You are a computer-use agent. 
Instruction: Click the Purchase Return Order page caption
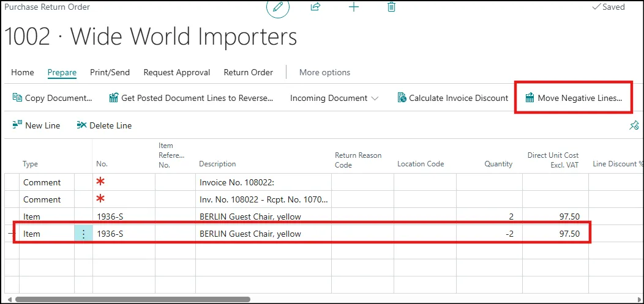(x=47, y=7)
